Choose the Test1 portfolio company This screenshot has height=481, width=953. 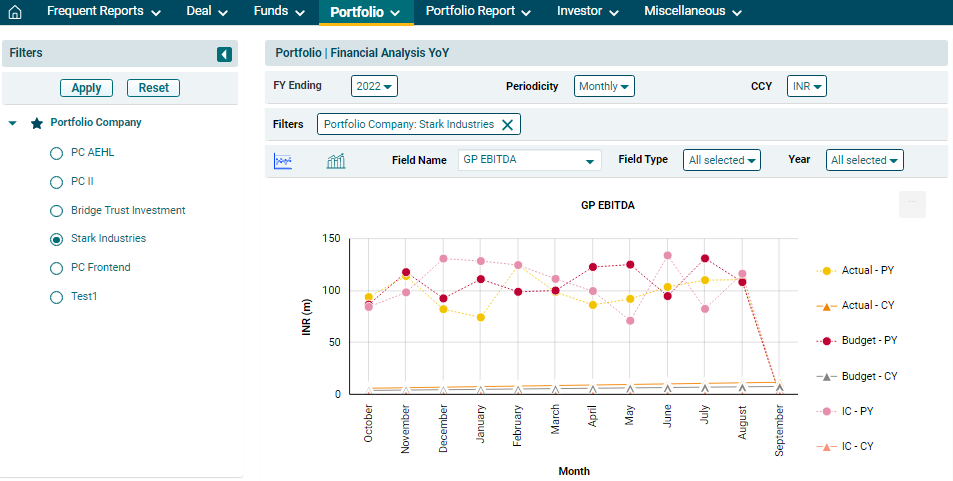point(57,297)
